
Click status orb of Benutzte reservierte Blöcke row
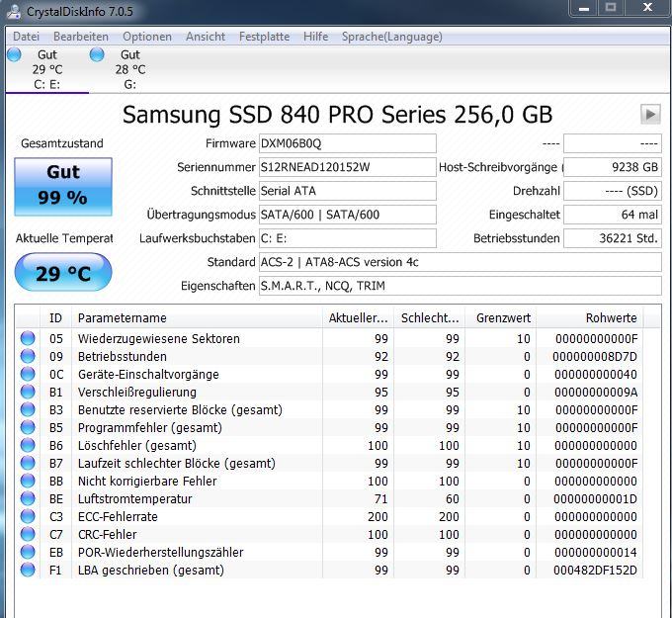(x=28, y=409)
